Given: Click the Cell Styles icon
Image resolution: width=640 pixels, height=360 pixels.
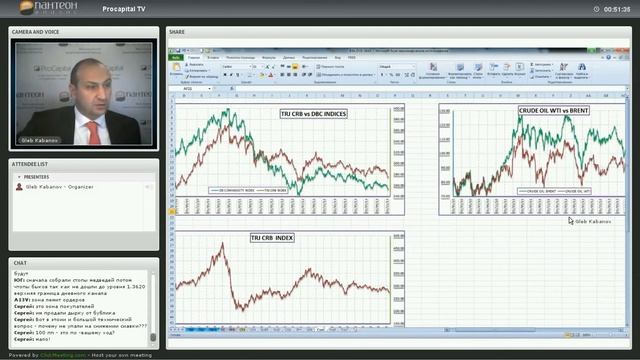Looking at the screenshot, I should coord(478,67).
